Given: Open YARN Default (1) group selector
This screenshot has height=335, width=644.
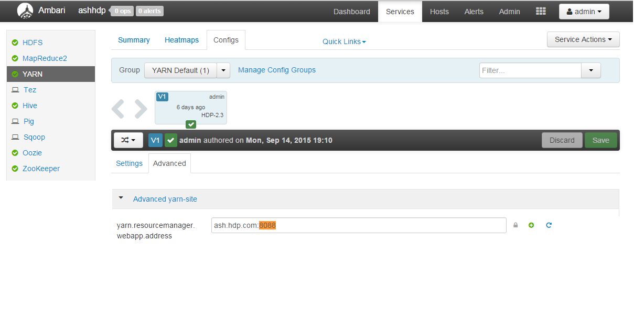Looking at the screenshot, I should pos(180,70).
